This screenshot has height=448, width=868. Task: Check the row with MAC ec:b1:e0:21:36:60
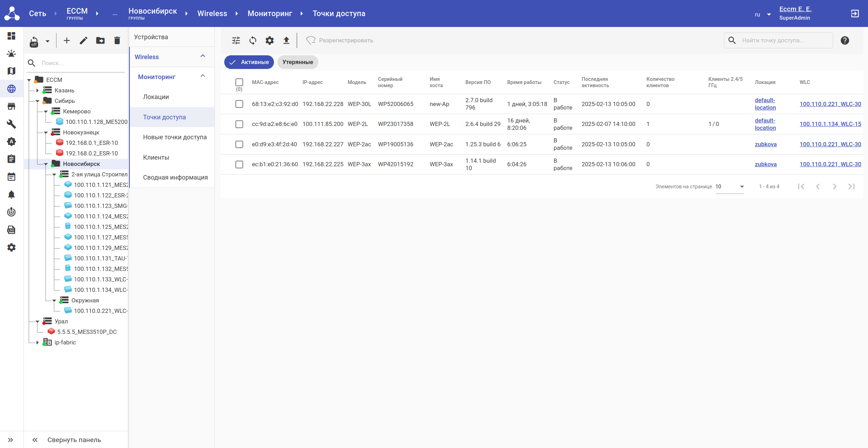(x=239, y=164)
